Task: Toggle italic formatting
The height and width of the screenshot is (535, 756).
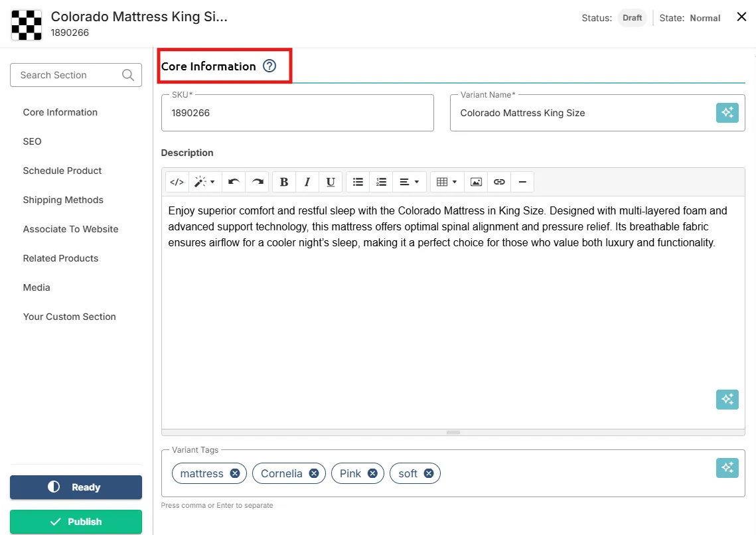Action: (307, 182)
